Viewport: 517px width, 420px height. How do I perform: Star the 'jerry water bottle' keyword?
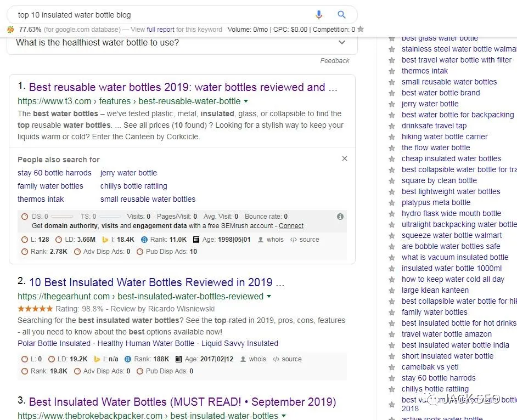click(391, 104)
